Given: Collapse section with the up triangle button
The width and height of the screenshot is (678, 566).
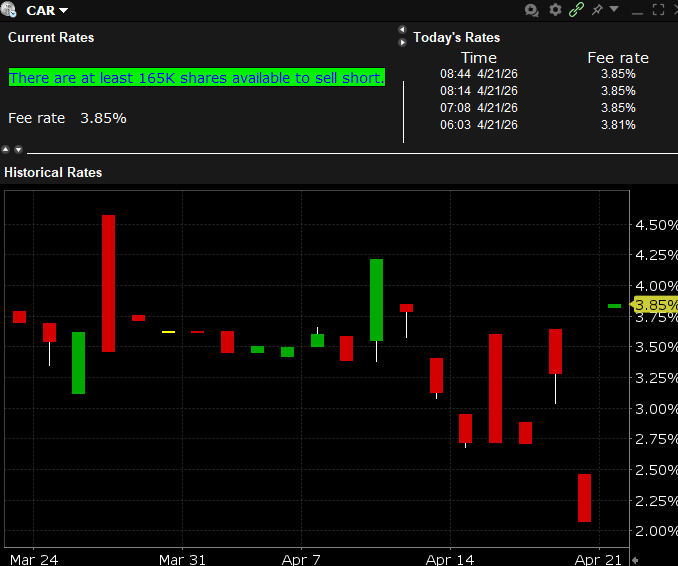Looking at the screenshot, I should (6, 149).
